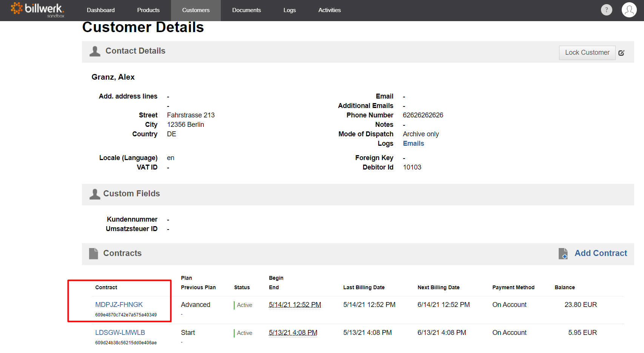Click the Customer Details page heading
This screenshot has height=353, width=644.
[x=143, y=27]
